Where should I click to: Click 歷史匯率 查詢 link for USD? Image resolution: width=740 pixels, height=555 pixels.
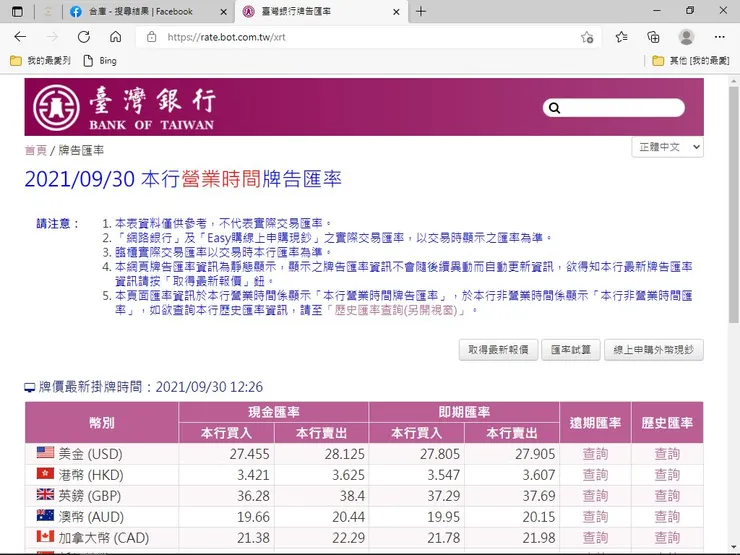pyautogui.click(x=667, y=454)
